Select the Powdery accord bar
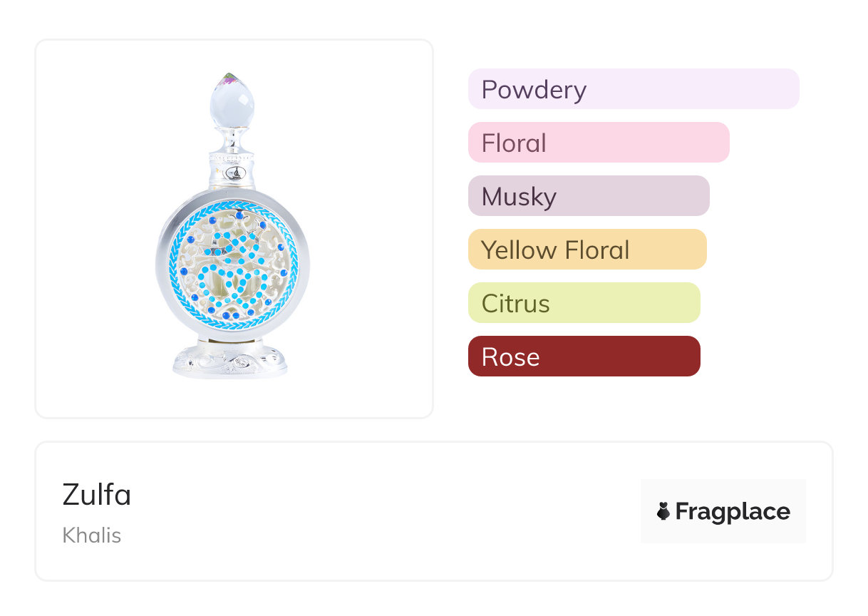This screenshot has width=868, height=616. point(633,89)
